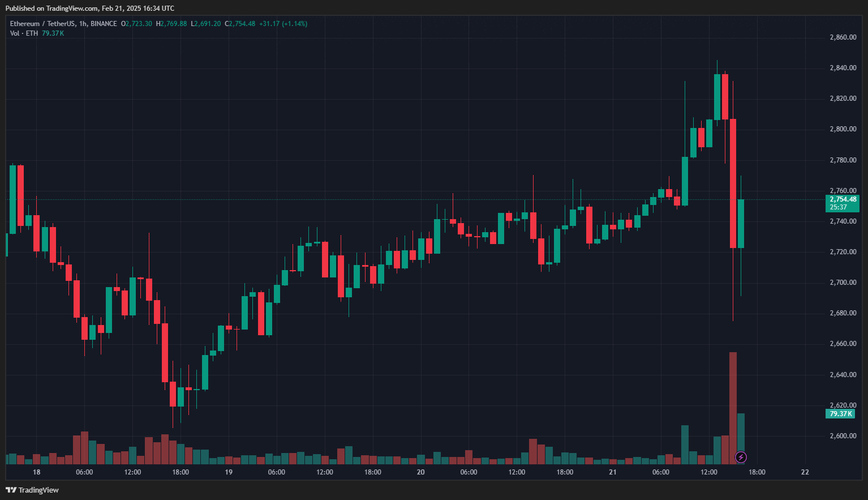868x500 pixels.
Task: Click the 2,640.00 price axis label
Action: pos(843,375)
